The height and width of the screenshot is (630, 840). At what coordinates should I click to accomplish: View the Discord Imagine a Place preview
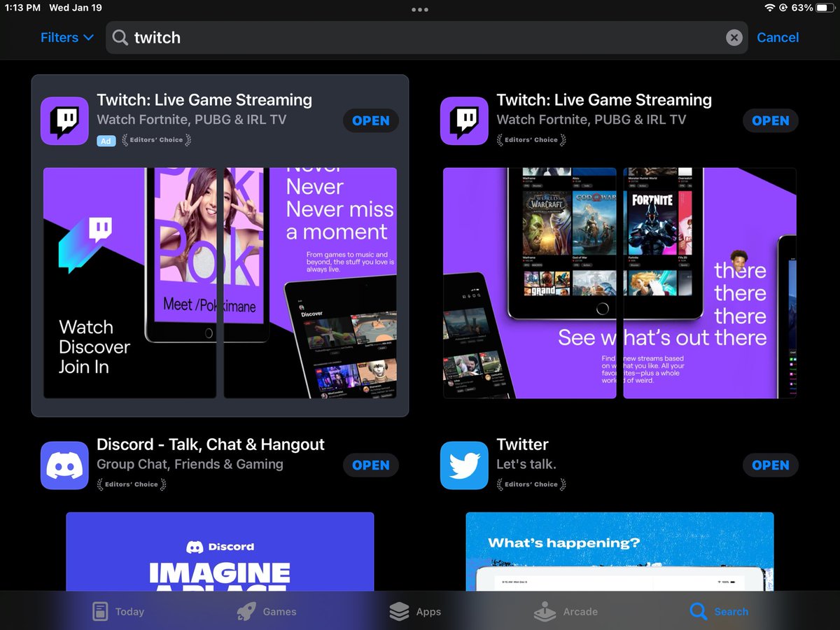220,552
